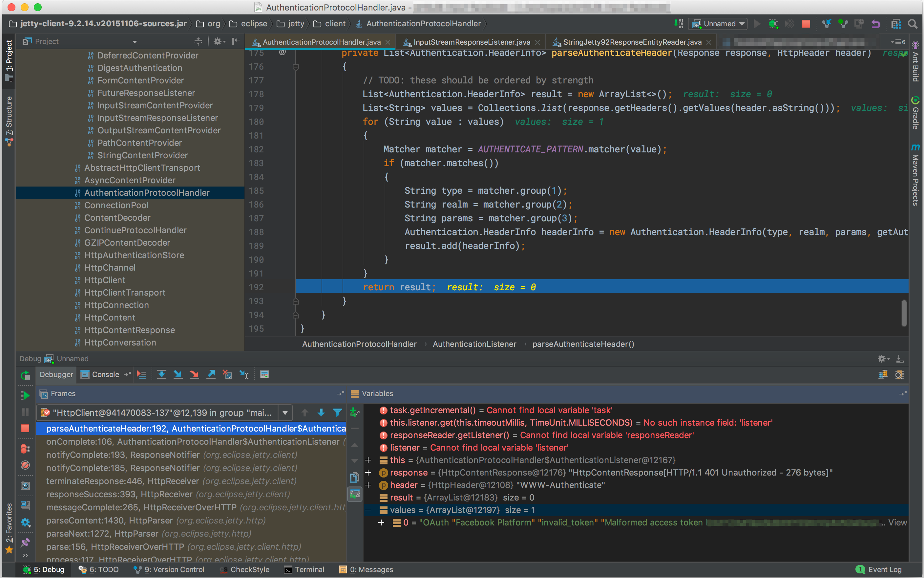Open Search Everywhere magnifier icon

click(x=913, y=24)
